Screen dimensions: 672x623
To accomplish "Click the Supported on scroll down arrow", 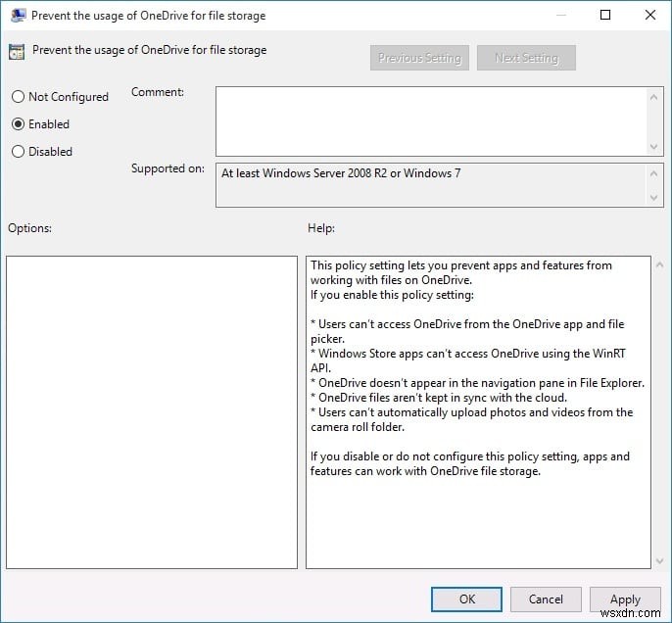I will pos(653,198).
